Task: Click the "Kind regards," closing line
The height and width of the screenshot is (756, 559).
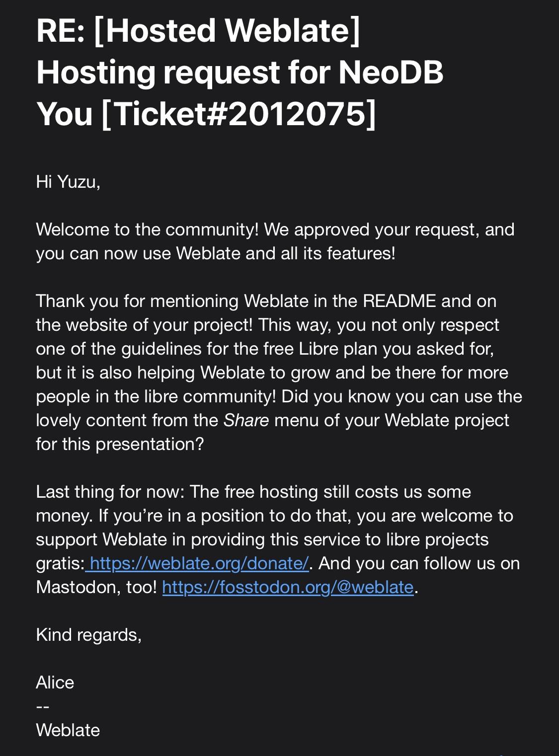Action: click(88, 635)
